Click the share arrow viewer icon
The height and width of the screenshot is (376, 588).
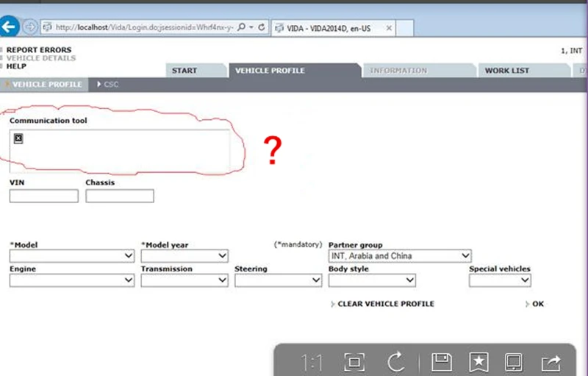coord(551,363)
